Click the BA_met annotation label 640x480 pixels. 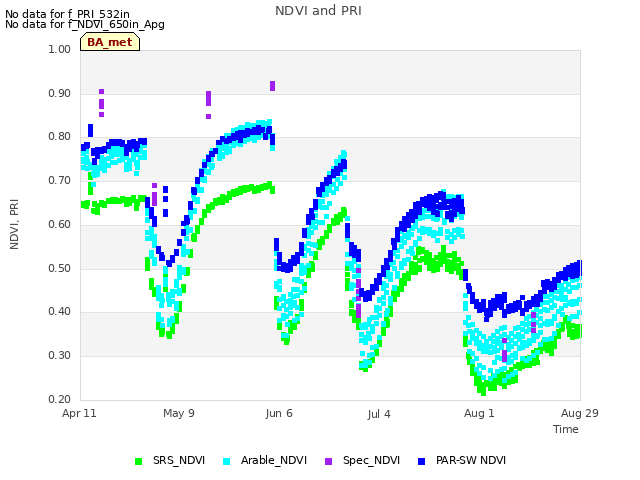(110, 42)
